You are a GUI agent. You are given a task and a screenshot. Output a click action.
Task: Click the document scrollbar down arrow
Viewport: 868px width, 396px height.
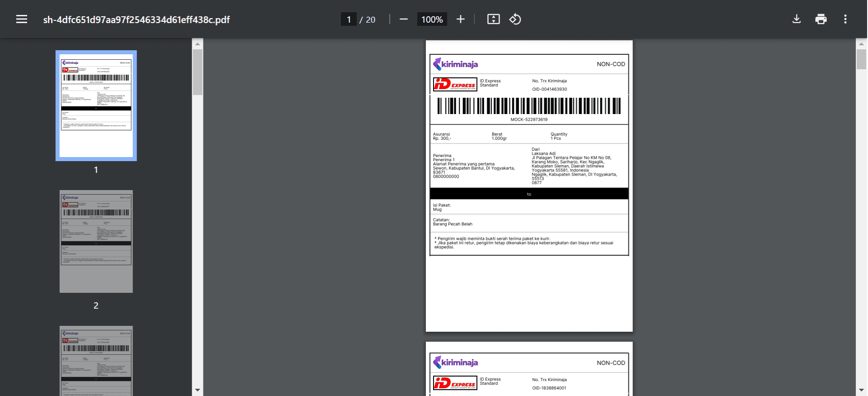[861, 390]
